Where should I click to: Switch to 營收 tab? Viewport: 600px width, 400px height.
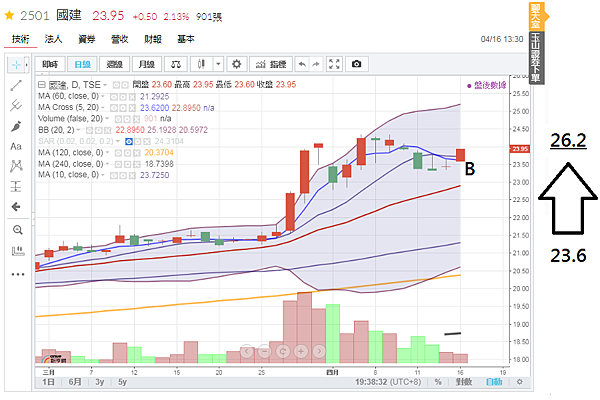[119, 39]
